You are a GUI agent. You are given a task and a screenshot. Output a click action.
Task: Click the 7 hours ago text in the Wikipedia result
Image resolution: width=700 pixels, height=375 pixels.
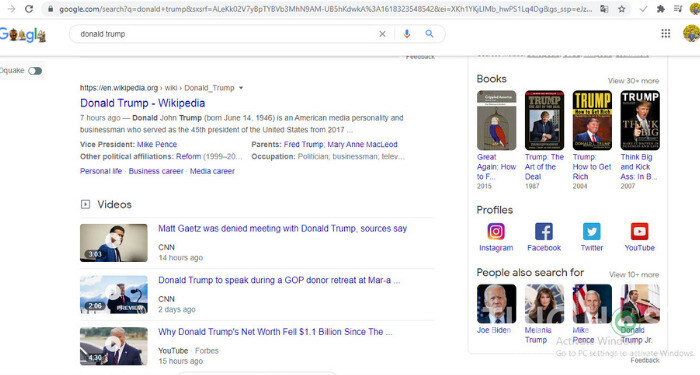(x=100, y=118)
